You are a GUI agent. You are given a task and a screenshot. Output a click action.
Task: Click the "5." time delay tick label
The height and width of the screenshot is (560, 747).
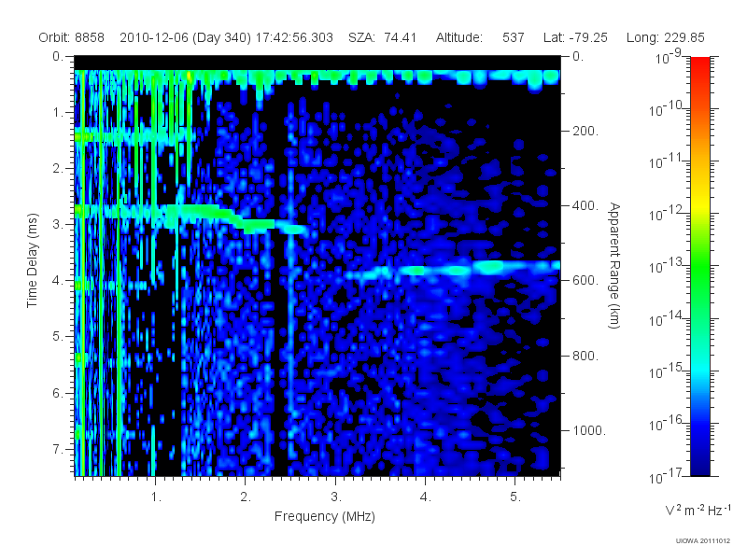coord(58,337)
